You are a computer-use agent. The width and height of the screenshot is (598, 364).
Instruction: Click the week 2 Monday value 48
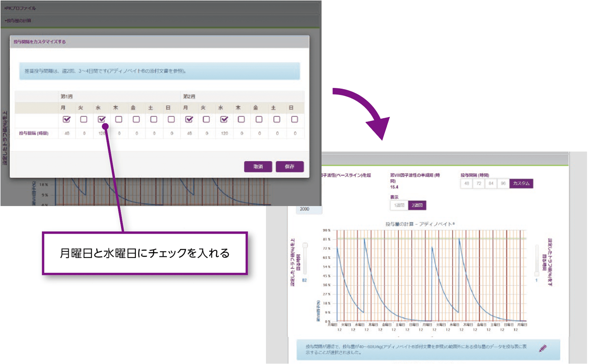click(189, 133)
